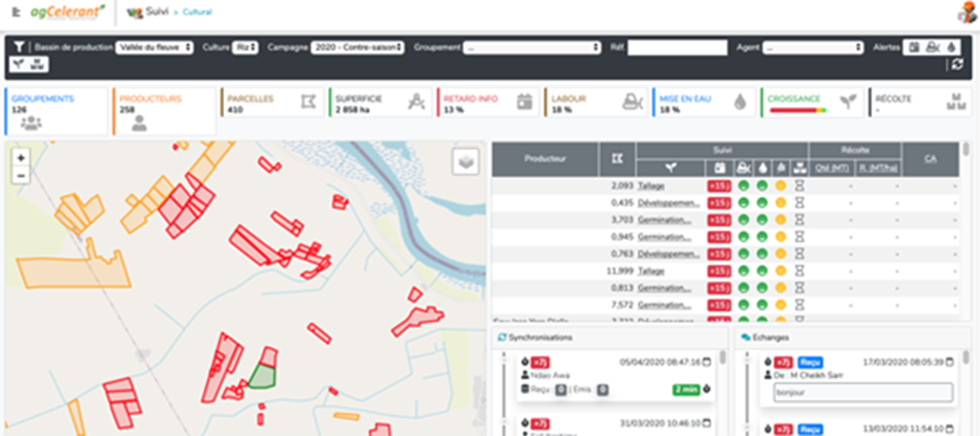The height and width of the screenshot is (436, 980).
Task: Click the Réf text input field
Action: pyautogui.click(x=677, y=47)
